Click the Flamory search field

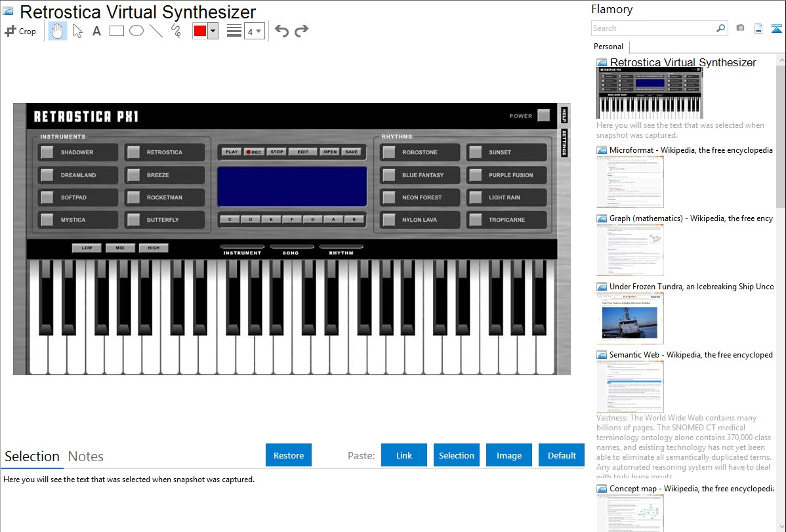pyautogui.click(x=653, y=28)
